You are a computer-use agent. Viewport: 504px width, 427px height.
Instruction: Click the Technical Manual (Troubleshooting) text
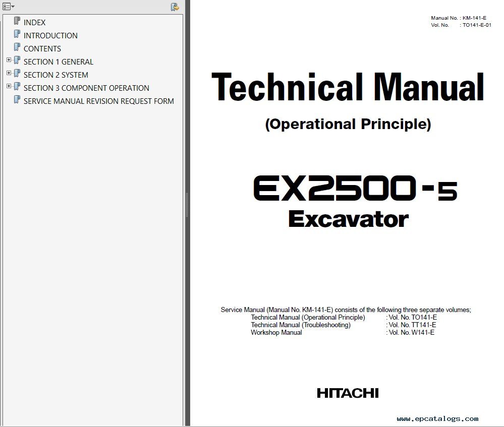pyautogui.click(x=301, y=325)
